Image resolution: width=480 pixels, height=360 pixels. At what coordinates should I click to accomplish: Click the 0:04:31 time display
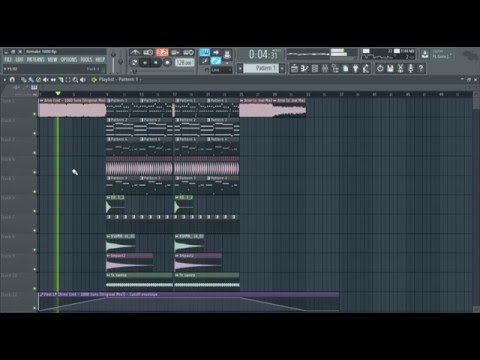click(263, 54)
